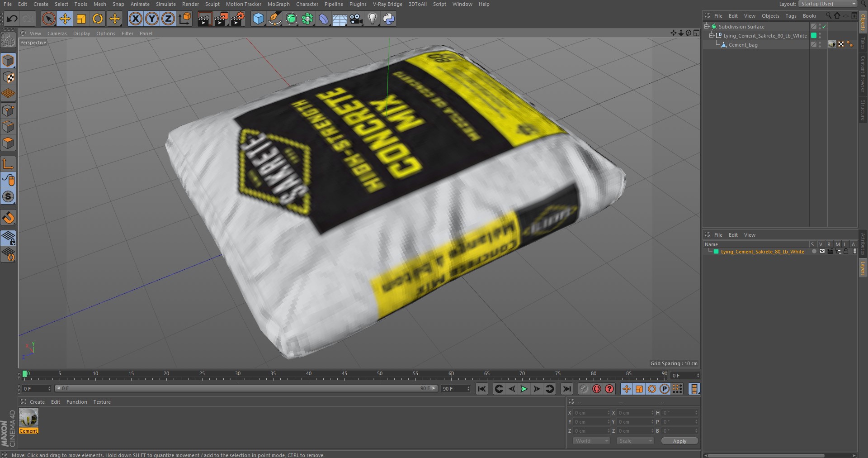
Task: Toggle Y axis lock
Action: (x=152, y=19)
